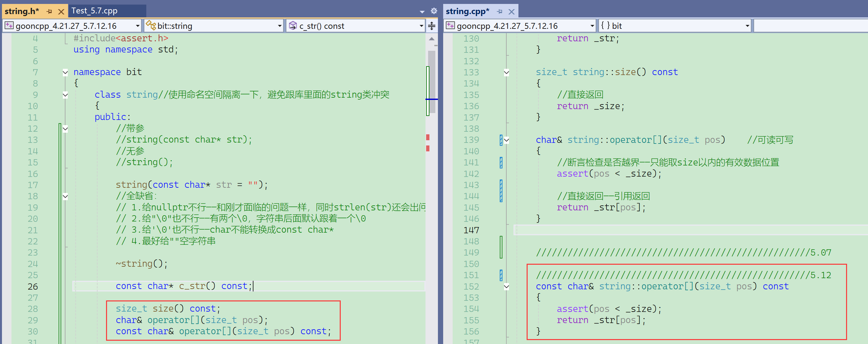This screenshot has height=344, width=868.
Task: Click return _str[pos]; at line 145
Action: pyautogui.click(x=601, y=207)
